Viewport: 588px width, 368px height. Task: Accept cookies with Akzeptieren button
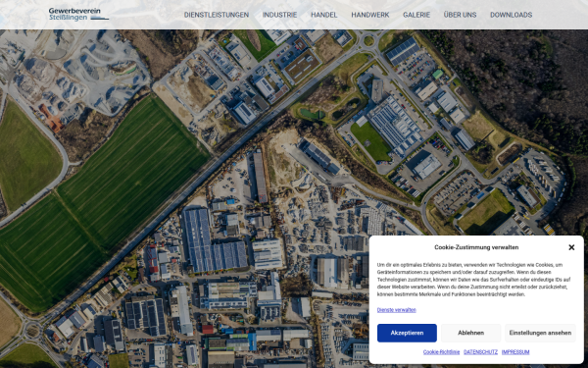(x=407, y=333)
